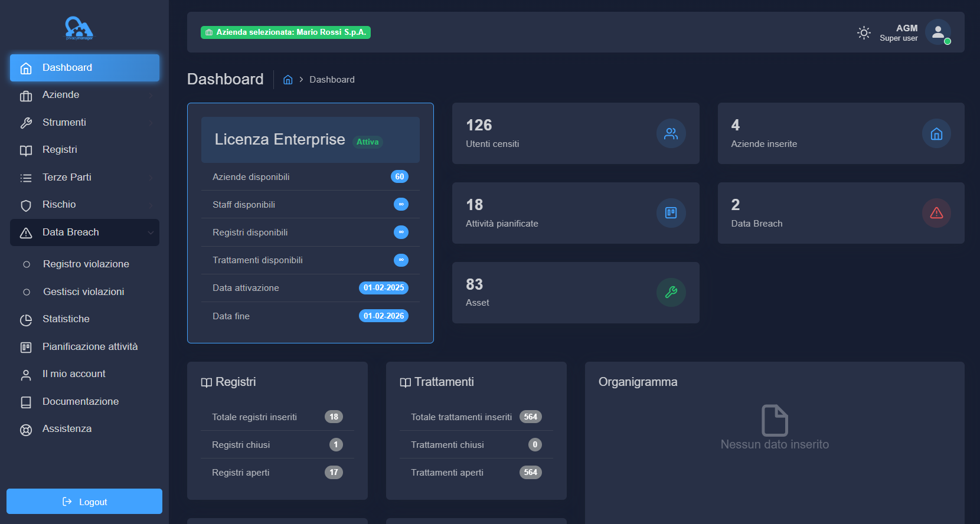The height and width of the screenshot is (524, 980).
Task: Click the home icon in breadcrumb
Action: click(288, 80)
